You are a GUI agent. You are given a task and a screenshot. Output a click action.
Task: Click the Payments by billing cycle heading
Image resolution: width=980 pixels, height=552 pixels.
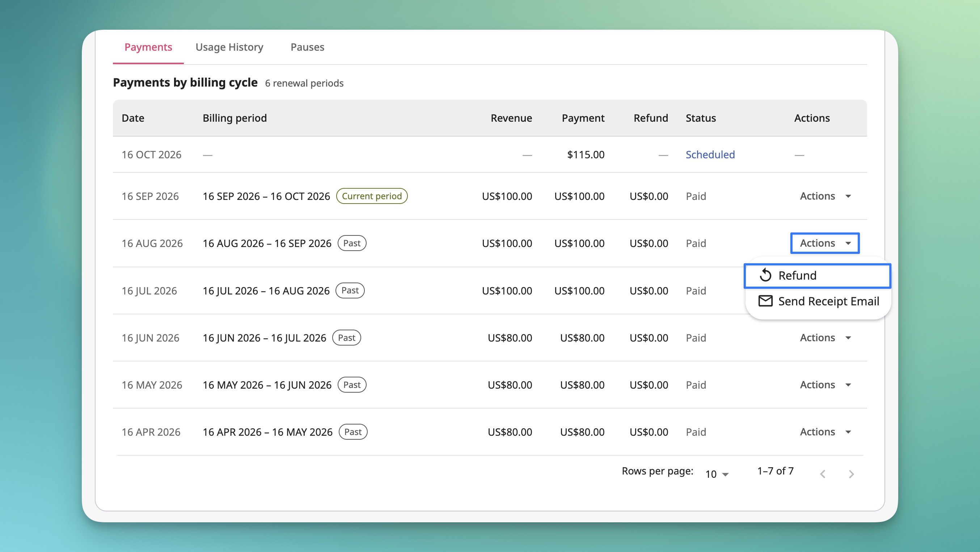[185, 83]
